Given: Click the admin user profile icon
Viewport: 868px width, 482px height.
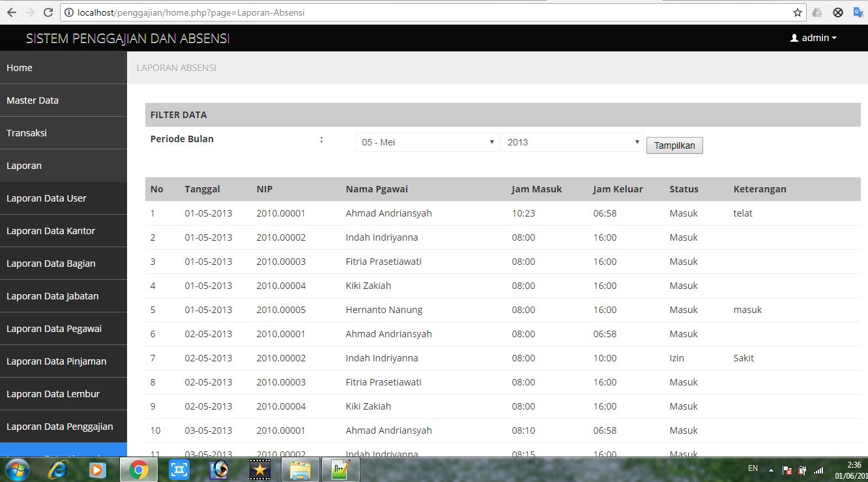Looking at the screenshot, I should [794, 37].
